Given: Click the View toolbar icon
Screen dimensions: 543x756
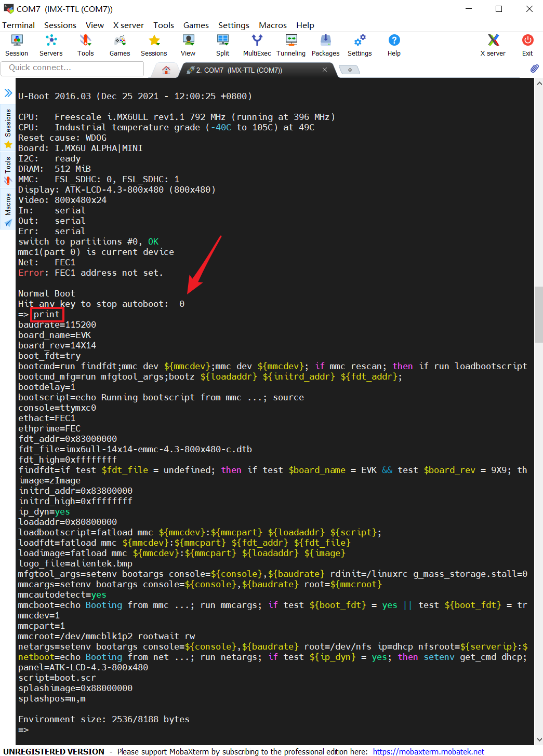Looking at the screenshot, I should 188,45.
